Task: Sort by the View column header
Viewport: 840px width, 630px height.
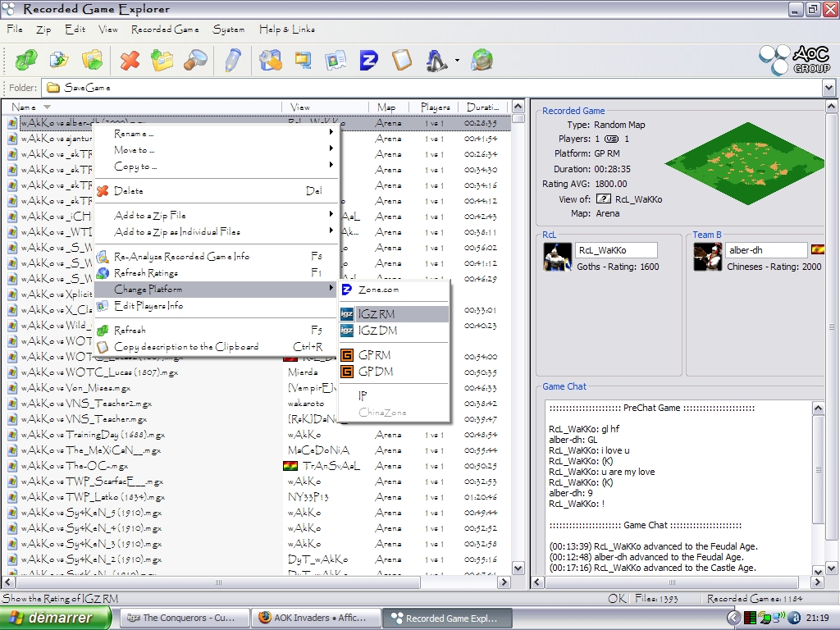Action: [326, 107]
